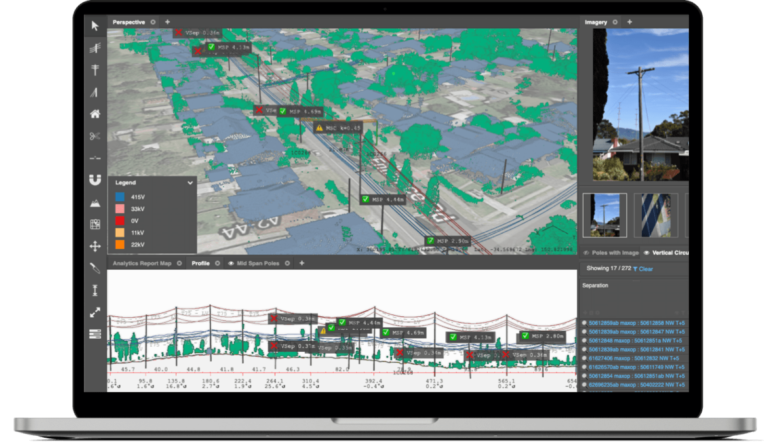Select the power pole tool icon
Screen dimensions: 768x442
[x=95, y=70]
